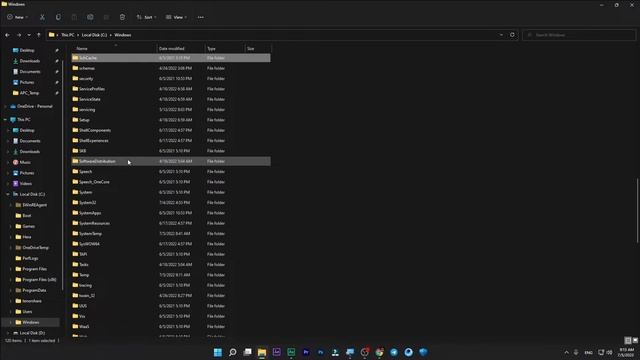The image size is (640, 360).
Task: Open Premiere Pro from taskbar
Action: pos(306,352)
